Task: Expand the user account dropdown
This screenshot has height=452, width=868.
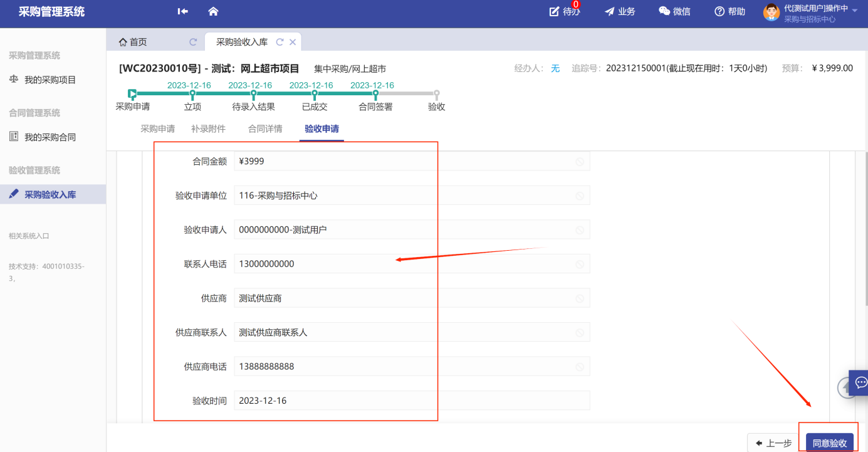Action: (x=855, y=10)
